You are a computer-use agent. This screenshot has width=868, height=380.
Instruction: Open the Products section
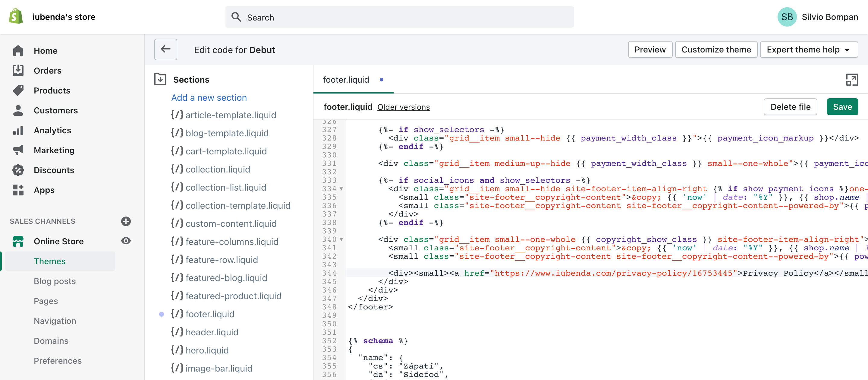52,90
